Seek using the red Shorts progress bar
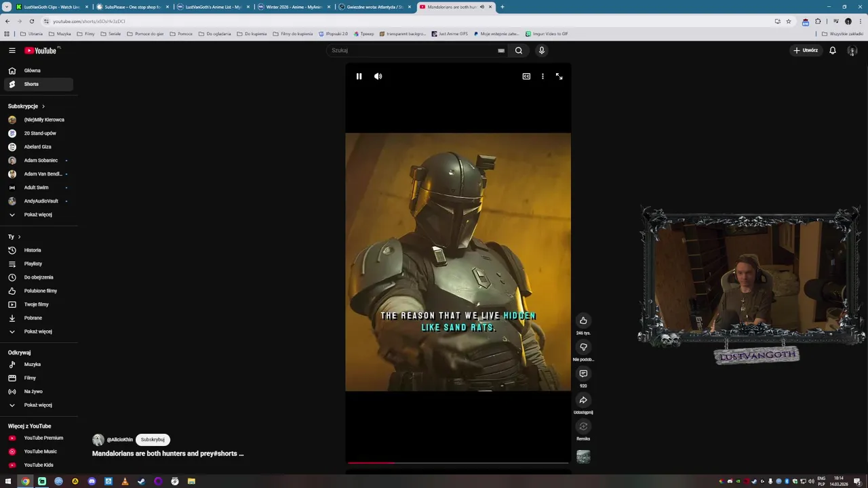The height and width of the screenshot is (488, 868). [x=458, y=463]
